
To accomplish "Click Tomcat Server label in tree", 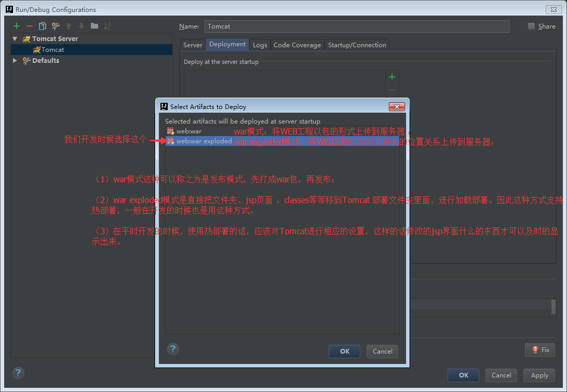I will 55,39.
